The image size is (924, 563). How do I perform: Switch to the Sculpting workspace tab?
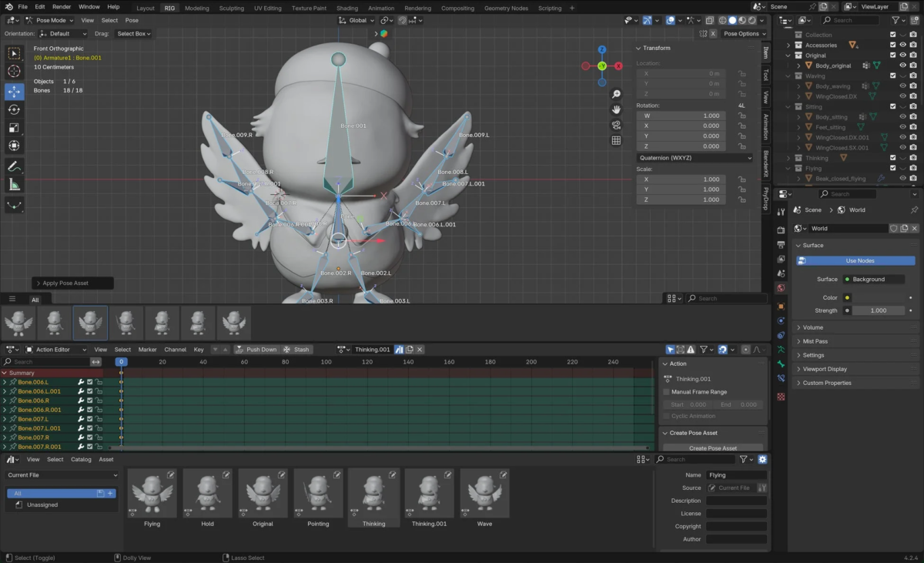(x=231, y=8)
